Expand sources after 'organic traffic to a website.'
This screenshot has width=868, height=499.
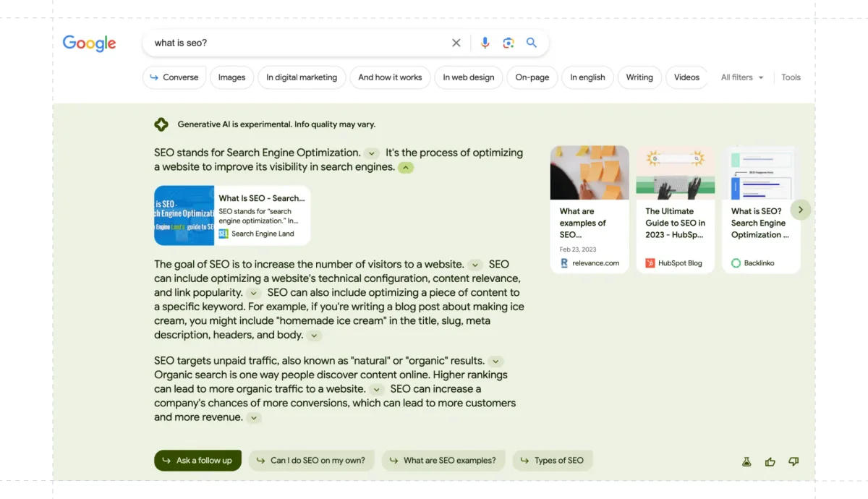376,390
